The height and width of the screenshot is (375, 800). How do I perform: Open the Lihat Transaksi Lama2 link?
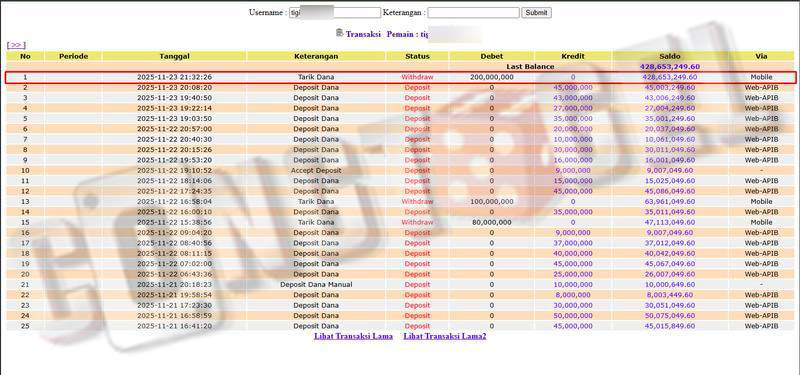coord(444,336)
